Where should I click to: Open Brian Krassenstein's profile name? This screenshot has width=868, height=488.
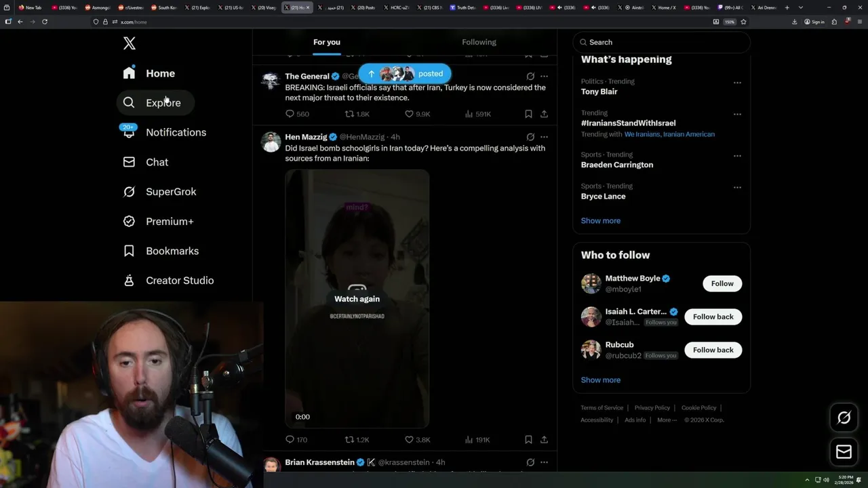319,462
